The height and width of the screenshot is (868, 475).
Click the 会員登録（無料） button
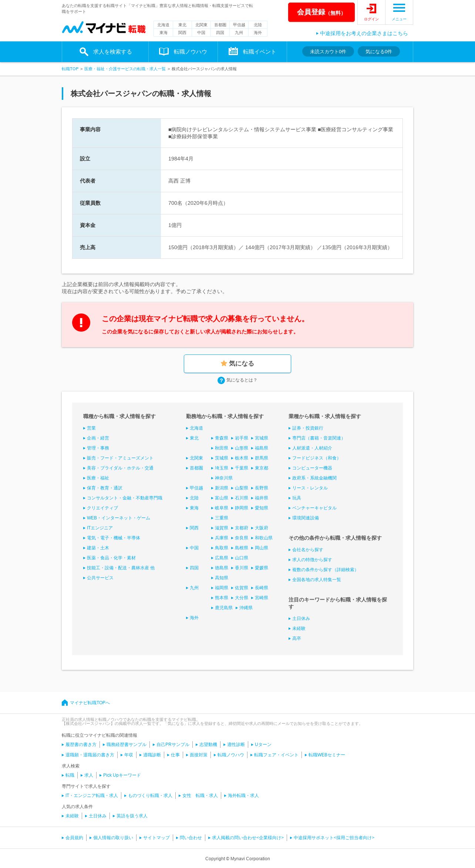click(x=321, y=12)
